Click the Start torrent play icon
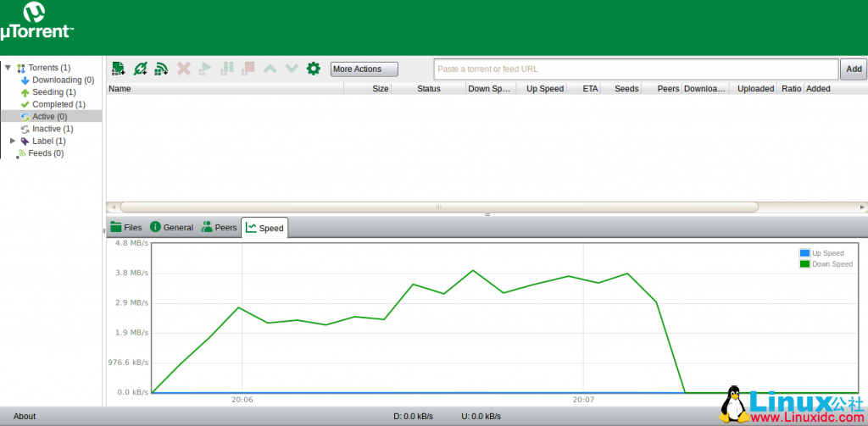This screenshot has width=868, height=426. 205,69
